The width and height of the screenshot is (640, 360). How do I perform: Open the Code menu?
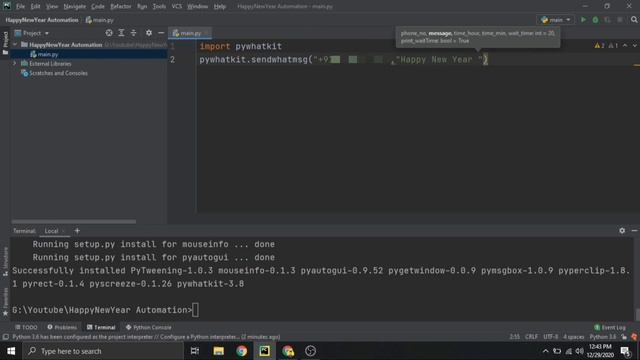click(x=98, y=7)
